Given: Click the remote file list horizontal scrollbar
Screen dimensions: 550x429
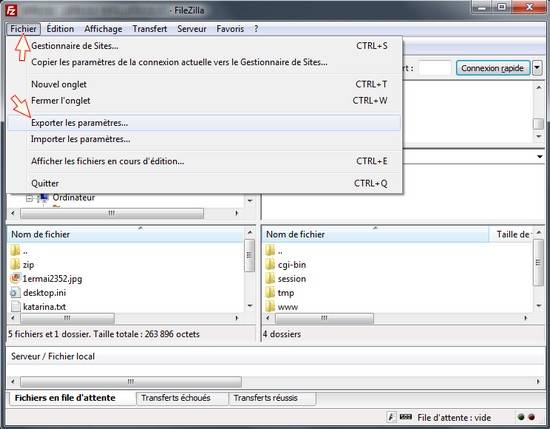Looking at the screenshot, I should (396, 318).
